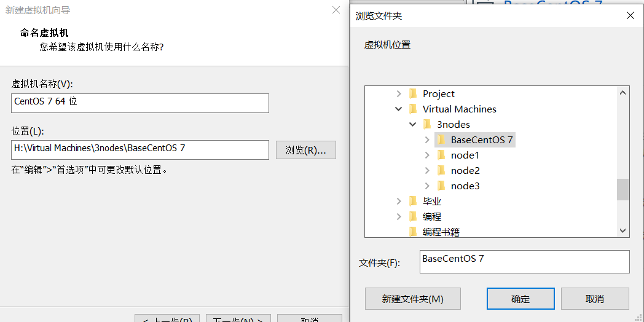This screenshot has width=644, height=322.
Task: Close the 浏览文件夹 dialog
Action: tap(630, 15)
